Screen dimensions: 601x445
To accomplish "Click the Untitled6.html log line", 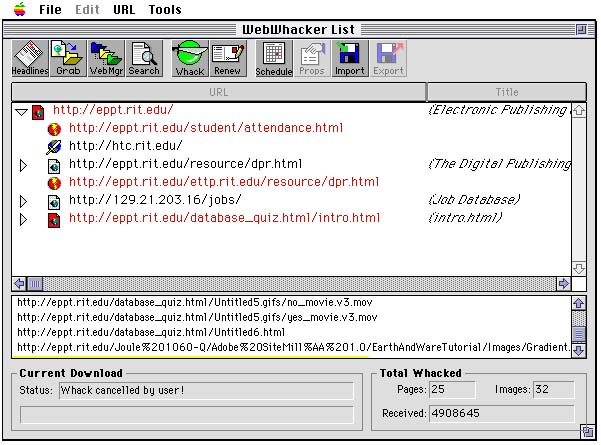I will pyautogui.click(x=151, y=332).
